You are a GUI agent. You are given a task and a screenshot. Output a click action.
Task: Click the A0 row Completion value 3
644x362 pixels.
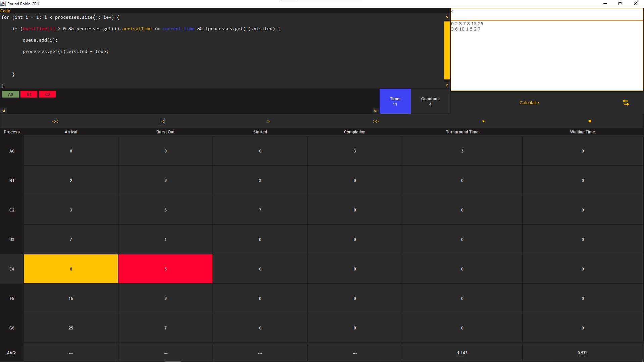[x=355, y=151]
